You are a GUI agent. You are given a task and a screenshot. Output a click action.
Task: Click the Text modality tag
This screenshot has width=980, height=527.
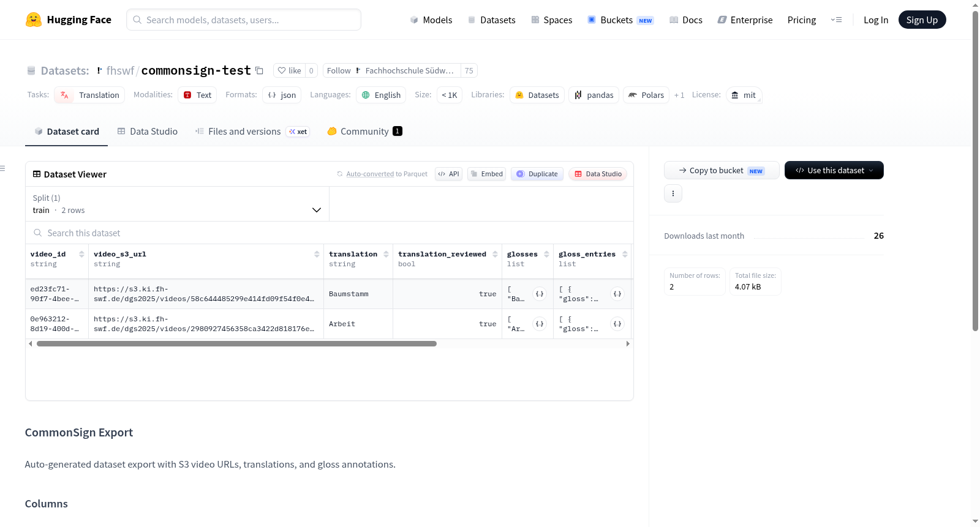[x=197, y=95]
